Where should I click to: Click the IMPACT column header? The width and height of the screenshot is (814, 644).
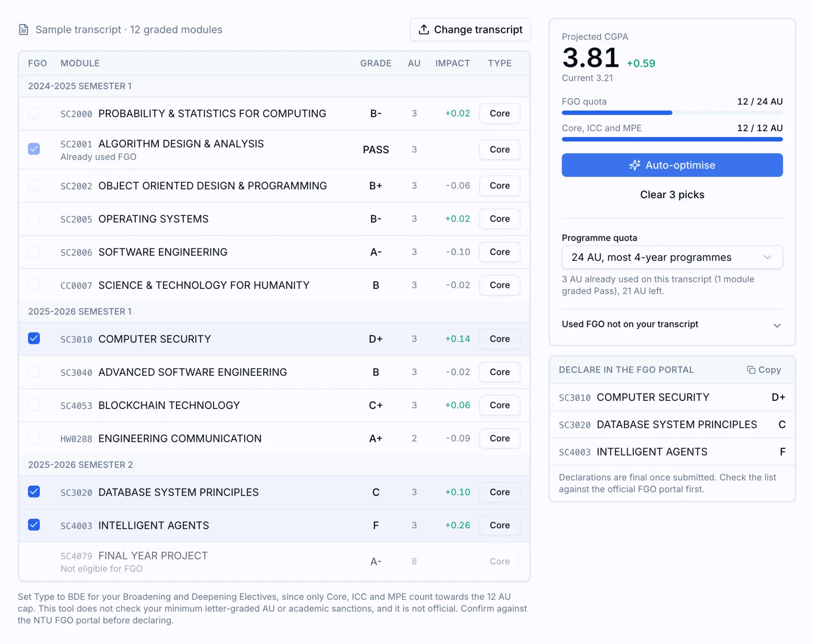(452, 63)
